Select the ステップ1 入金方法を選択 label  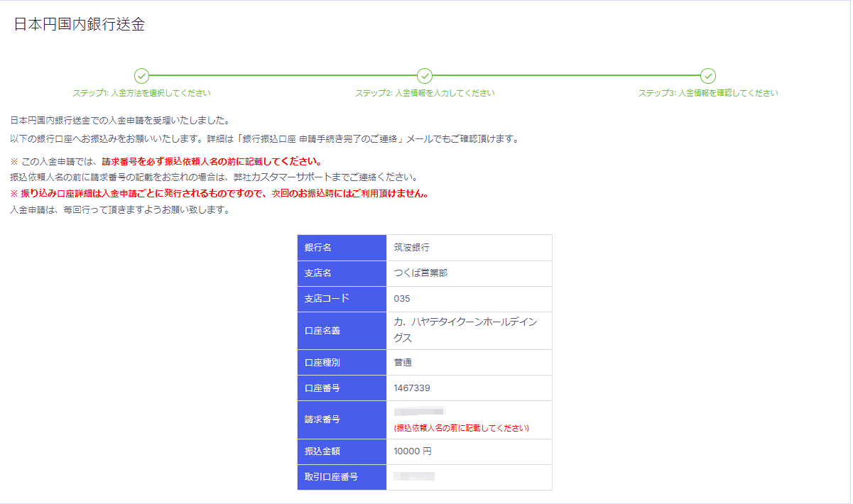coord(141,93)
